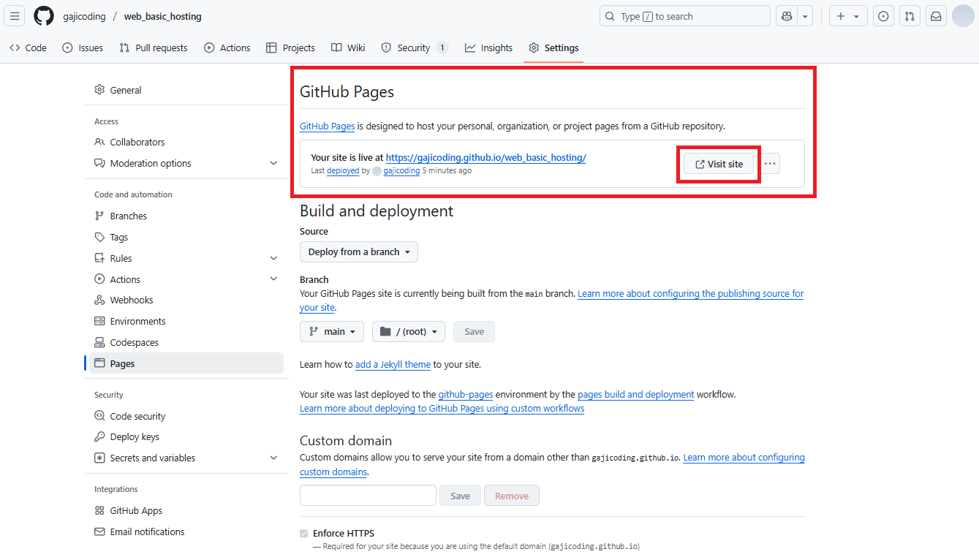Switch to the Actions tab
979x560 pixels.
pyautogui.click(x=227, y=48)
